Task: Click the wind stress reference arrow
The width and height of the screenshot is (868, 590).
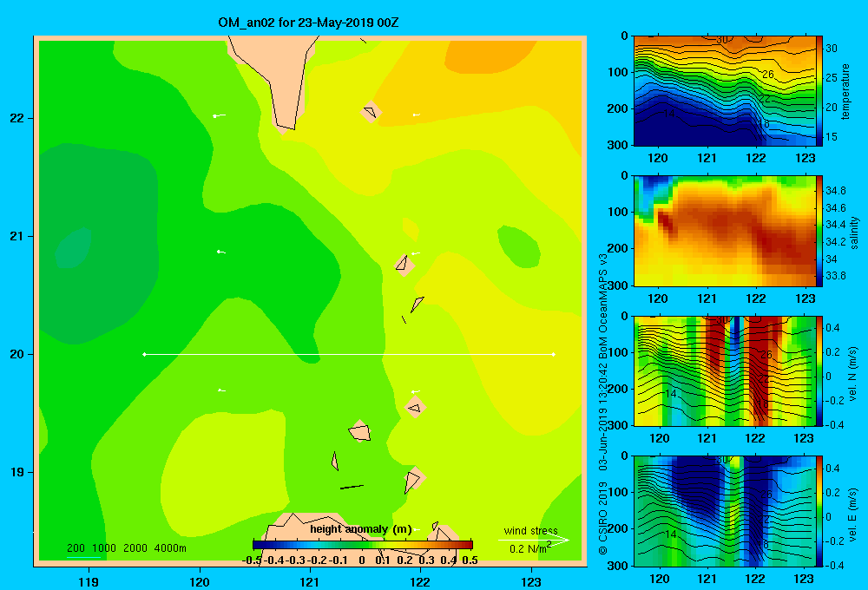Action: 534,541
